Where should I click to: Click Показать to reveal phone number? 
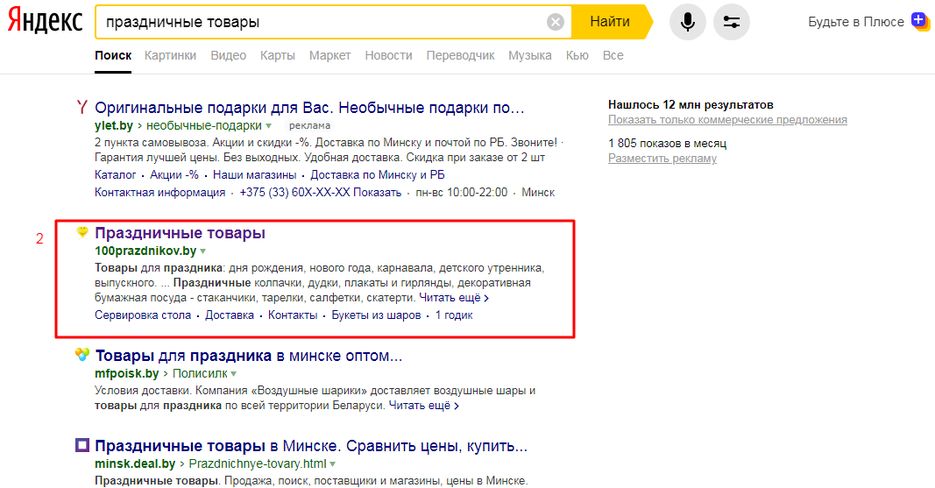point(377,192)
